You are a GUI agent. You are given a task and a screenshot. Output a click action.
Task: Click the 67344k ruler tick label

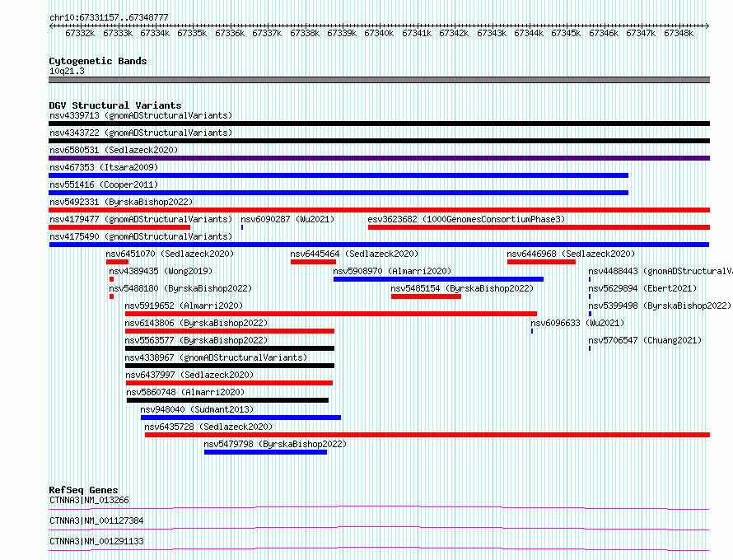click(x=529, y=33)
